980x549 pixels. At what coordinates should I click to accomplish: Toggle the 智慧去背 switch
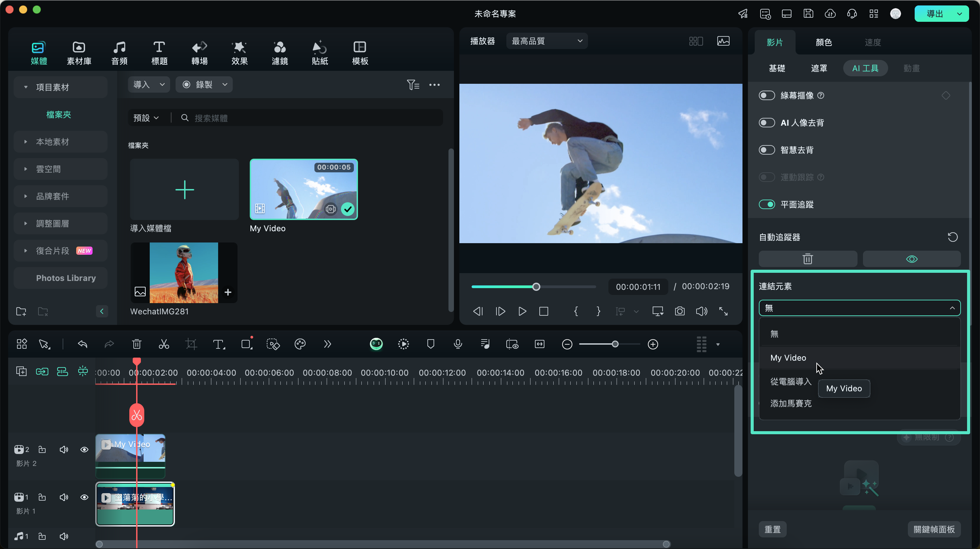[767, 150]
